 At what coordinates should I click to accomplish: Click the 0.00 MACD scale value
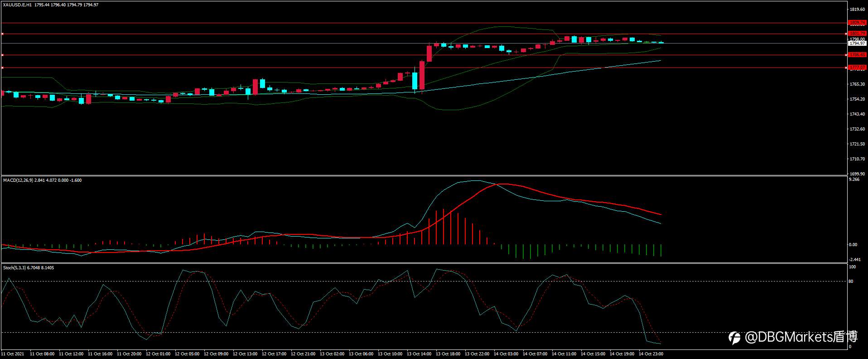853,245
